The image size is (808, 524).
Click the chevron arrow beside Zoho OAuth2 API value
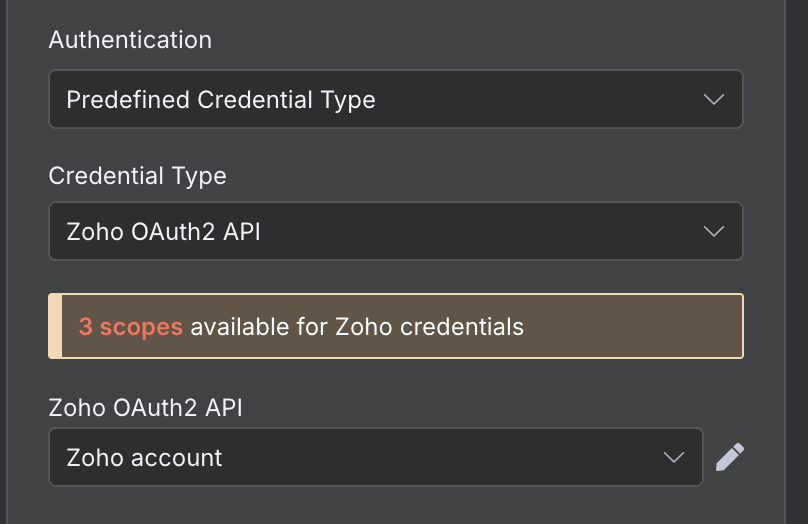coord(714,231)
